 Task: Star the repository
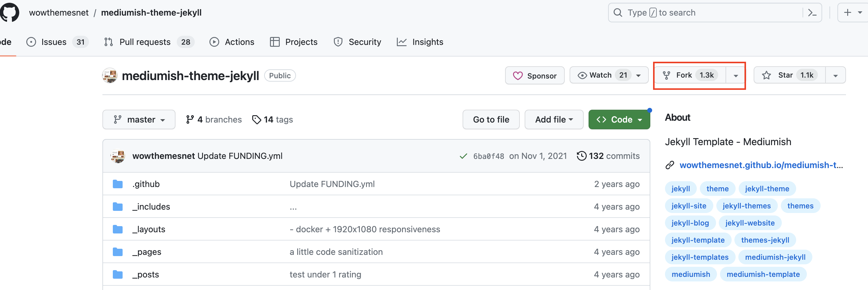789,75
